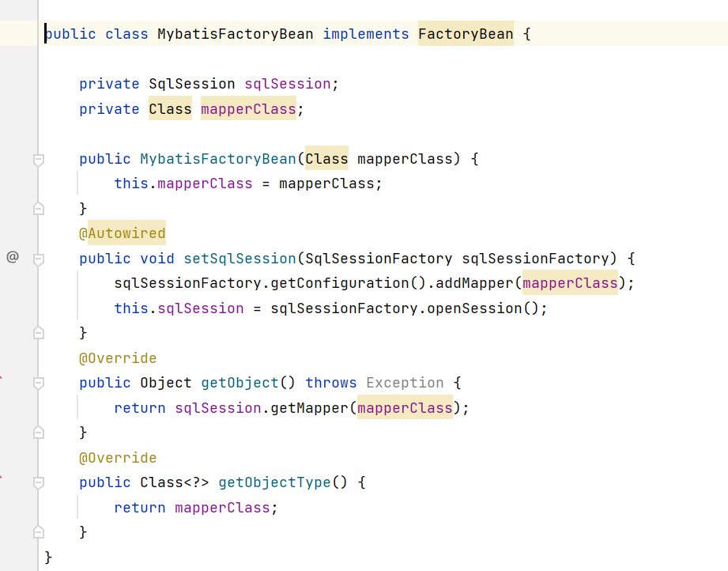Collapse the getObject method fold marker
The height and width of the screenshot is (571, 728).
pyautogui.click(x=38, y=383)
